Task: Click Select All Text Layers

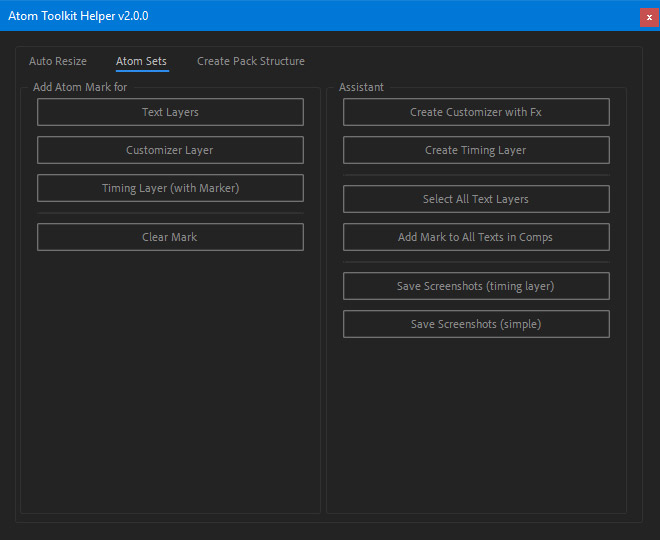Action: [476, 199]
